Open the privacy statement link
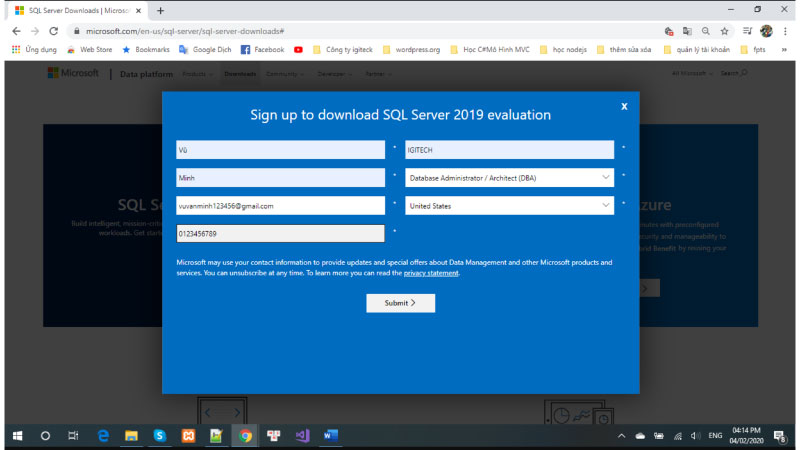 [x=431, y=273]
